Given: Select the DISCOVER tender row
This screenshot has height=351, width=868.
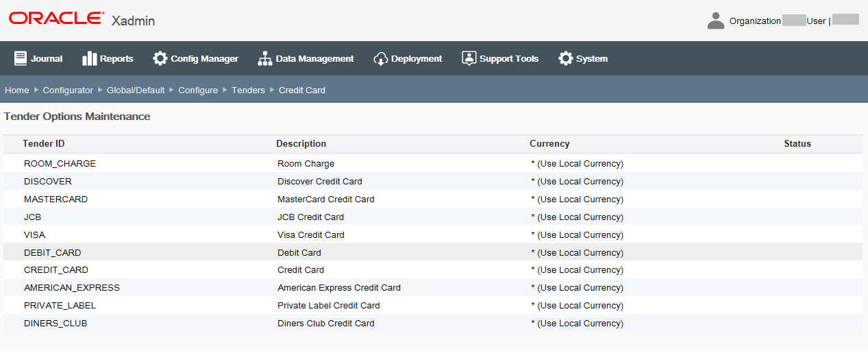Looking at the screenshot, I should point(433,182).
